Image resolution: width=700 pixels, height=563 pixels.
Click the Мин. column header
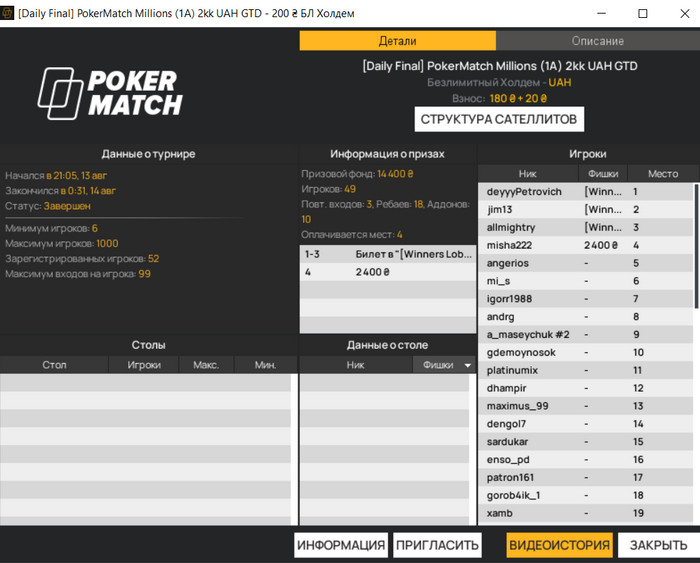[265, 365]
